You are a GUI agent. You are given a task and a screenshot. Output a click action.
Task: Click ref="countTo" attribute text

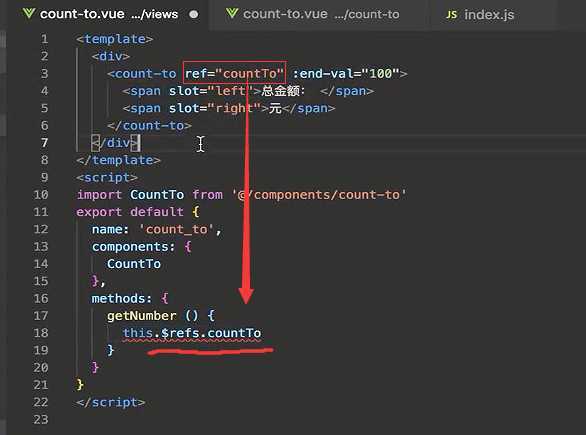234,73
